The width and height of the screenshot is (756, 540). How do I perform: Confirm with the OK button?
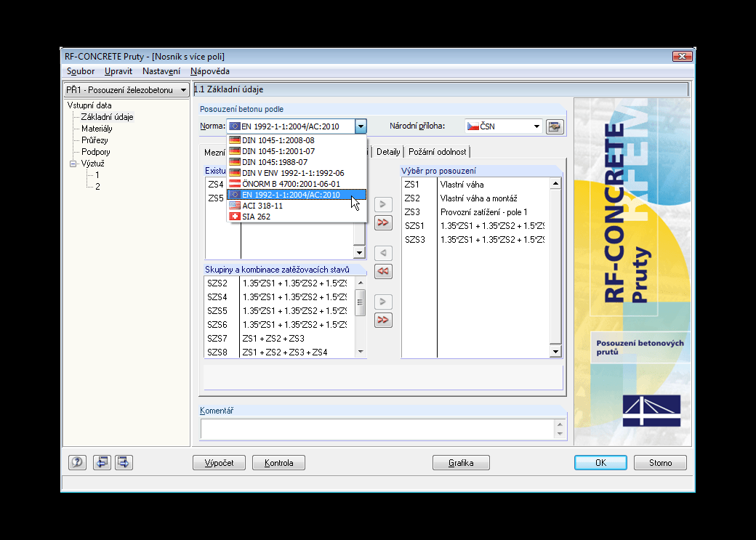(x=600, y=463)
